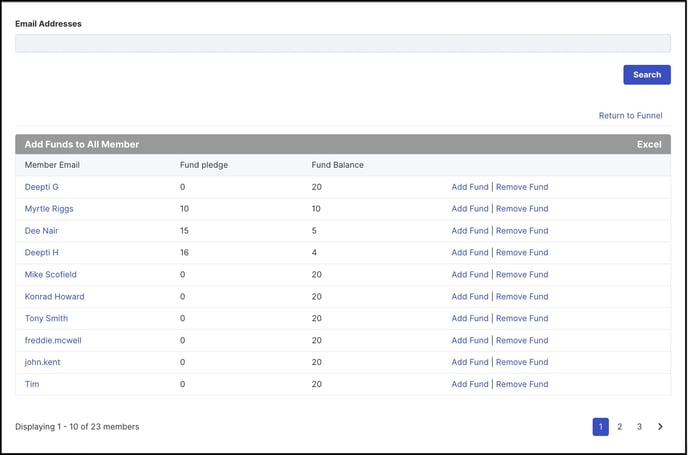Image resolution: width=688 pixels, height=455 pixels.
Task: Add Fund for Dee Nair
Action: pyautogui.click(x=469, y=231)
